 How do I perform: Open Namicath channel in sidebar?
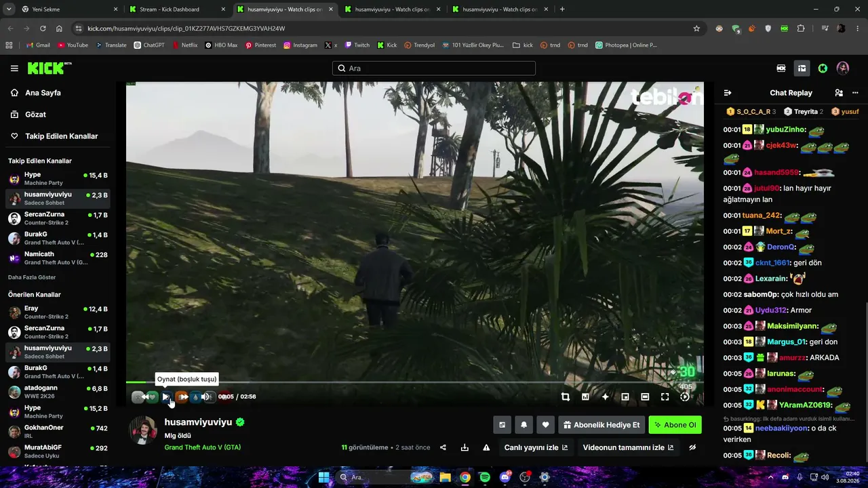[x=58, y=258]
